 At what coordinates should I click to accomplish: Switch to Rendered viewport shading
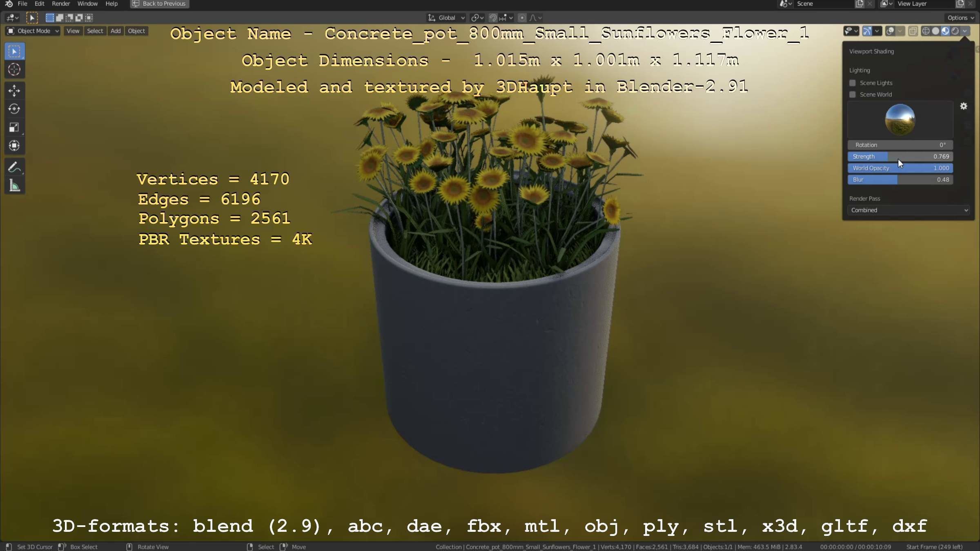point(955,31)
